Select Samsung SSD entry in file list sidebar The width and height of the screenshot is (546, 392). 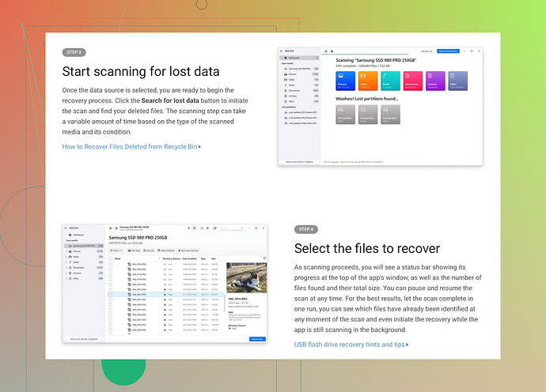click(84, 246)
